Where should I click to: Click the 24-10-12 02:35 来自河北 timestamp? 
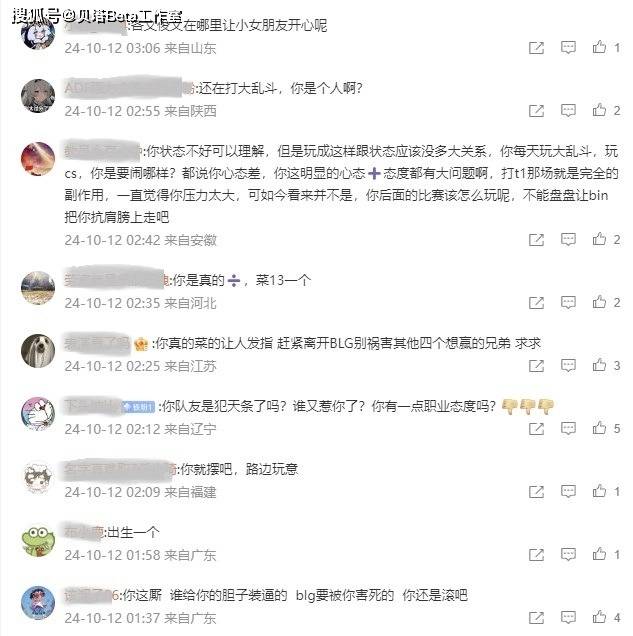click(x=140, y=303)
